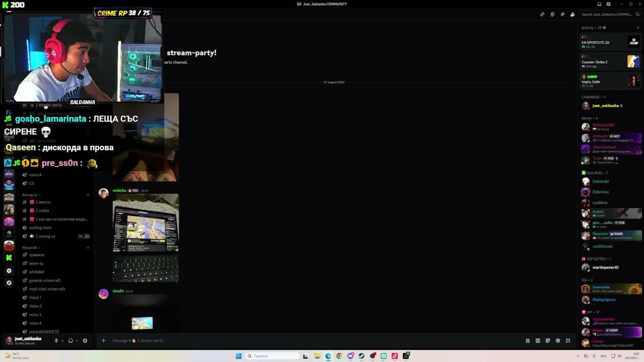The width and height of the screenshot is (644, 362).
Task: Open mikcho's profile from username
Action: point(119,191)
